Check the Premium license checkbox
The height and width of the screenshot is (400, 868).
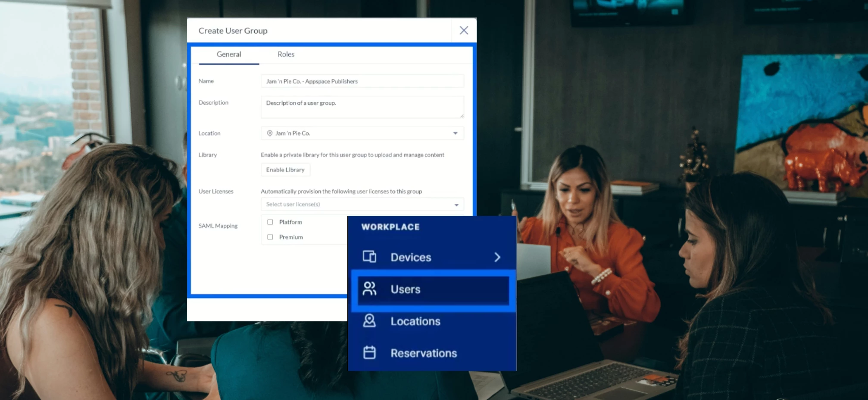[270, 237]
